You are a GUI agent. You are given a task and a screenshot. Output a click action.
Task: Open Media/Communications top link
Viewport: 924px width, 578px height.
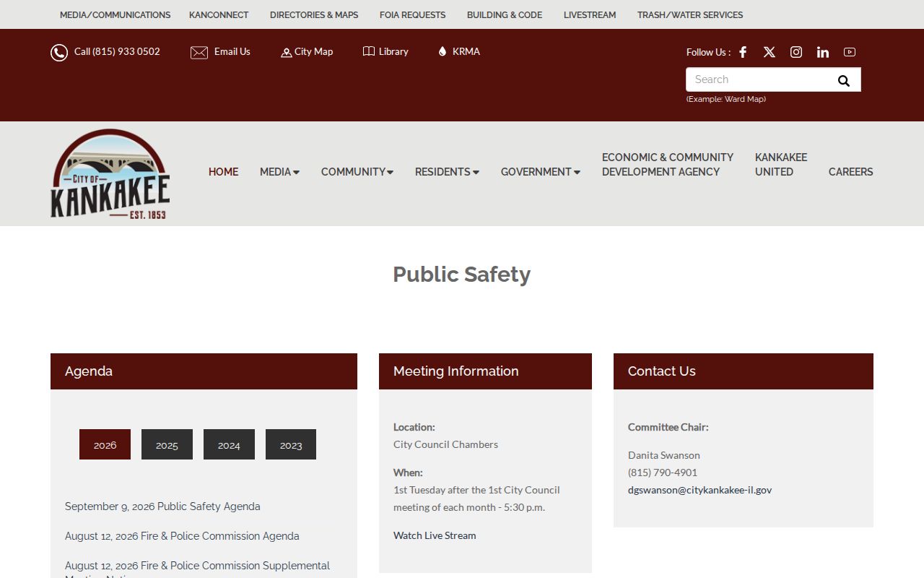pos(115,14)
